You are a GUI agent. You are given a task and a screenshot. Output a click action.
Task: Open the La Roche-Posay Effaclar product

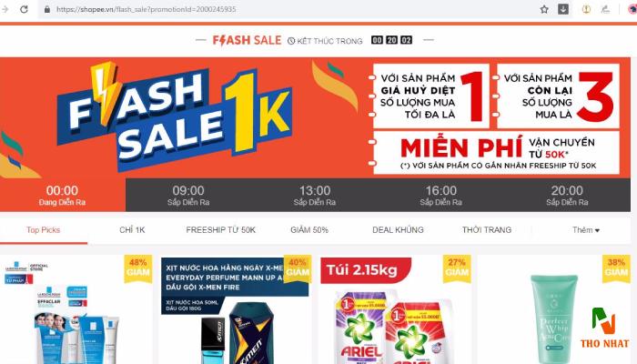click(76, 309)
